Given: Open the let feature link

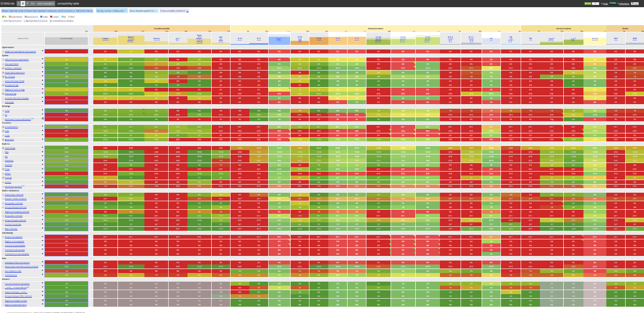Looking at the screenshot, I should (6, 115).
